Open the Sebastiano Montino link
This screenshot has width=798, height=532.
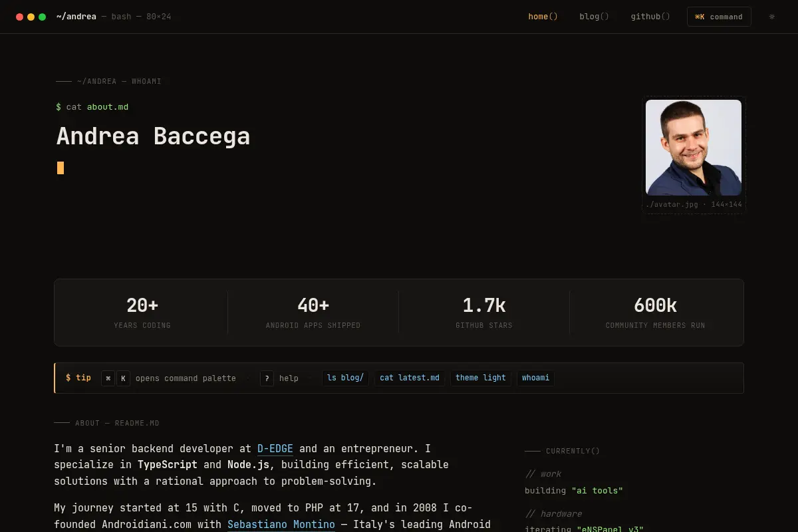pyautogui.click(x=281, y=525)
